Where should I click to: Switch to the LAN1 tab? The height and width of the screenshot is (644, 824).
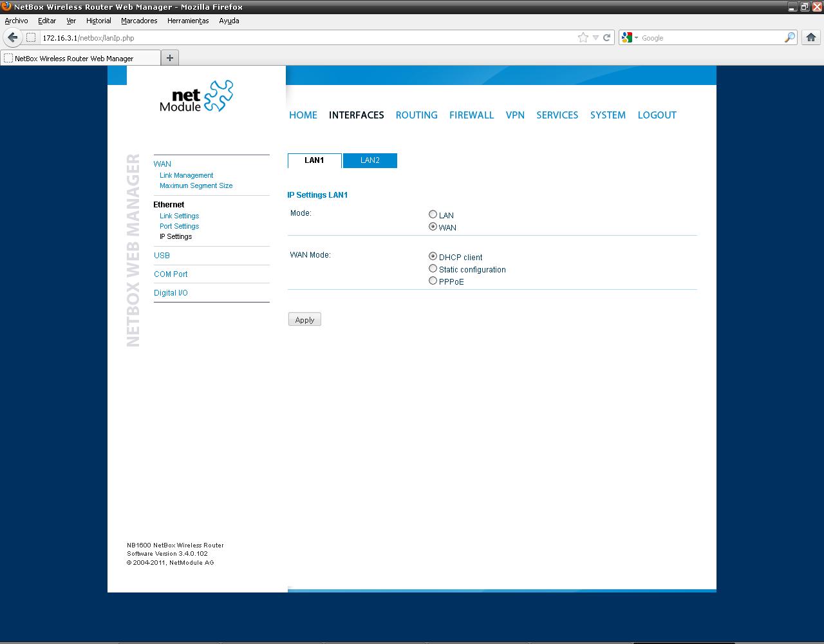(x=314, y=160)
